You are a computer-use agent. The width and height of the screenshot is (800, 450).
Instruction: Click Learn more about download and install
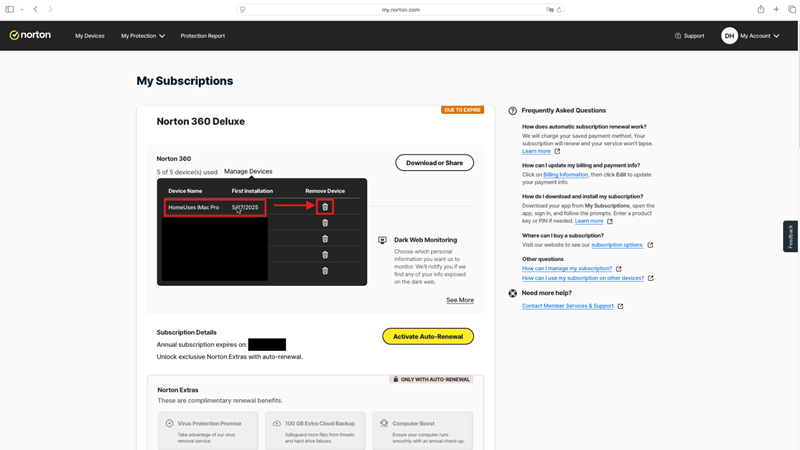589,221
